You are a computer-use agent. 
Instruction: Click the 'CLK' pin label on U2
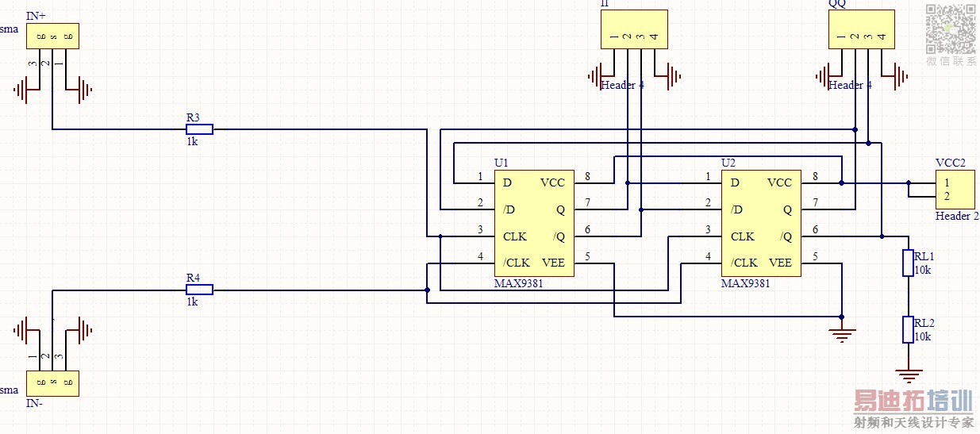coord(743,236)
